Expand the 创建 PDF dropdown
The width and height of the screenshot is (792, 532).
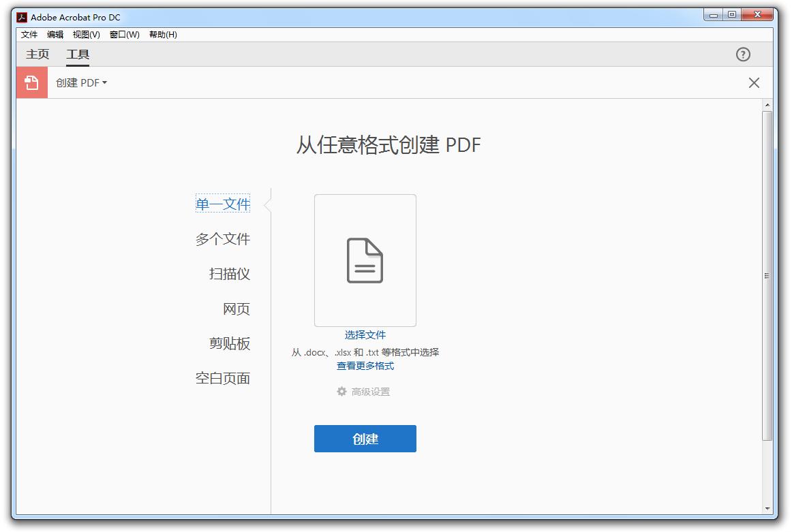click(81, 83)
